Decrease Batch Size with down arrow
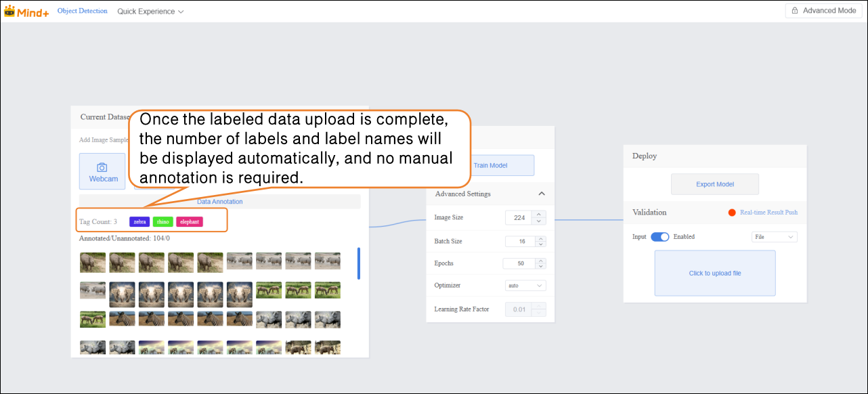The width and height of the screenshot is (868, 394). pos(540,244)
